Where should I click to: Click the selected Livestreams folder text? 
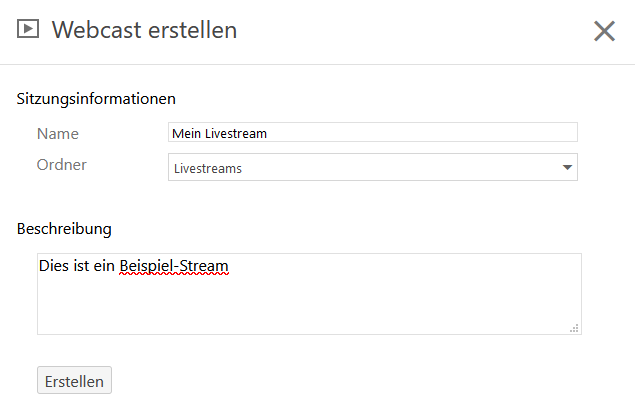point(208,168)
